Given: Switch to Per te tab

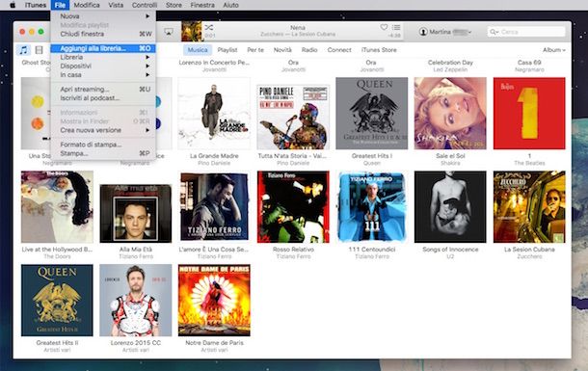Looking at the screenshot, I should [255, 50].
